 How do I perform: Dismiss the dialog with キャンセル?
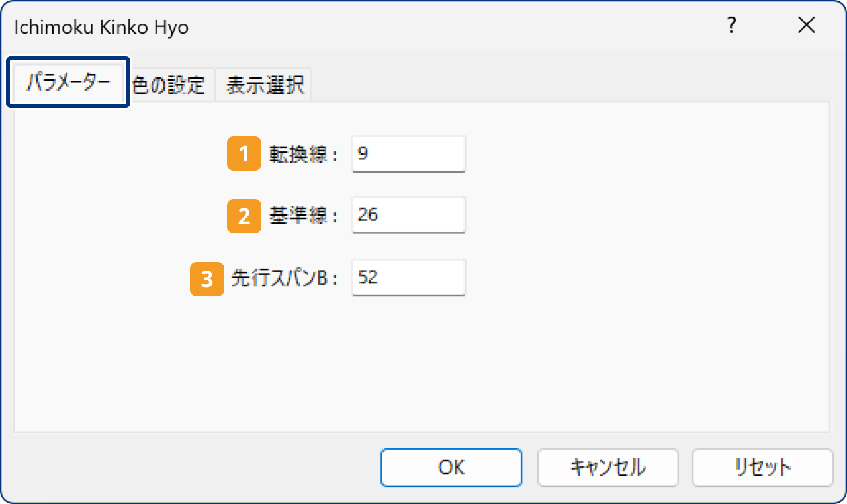(607, 468)
